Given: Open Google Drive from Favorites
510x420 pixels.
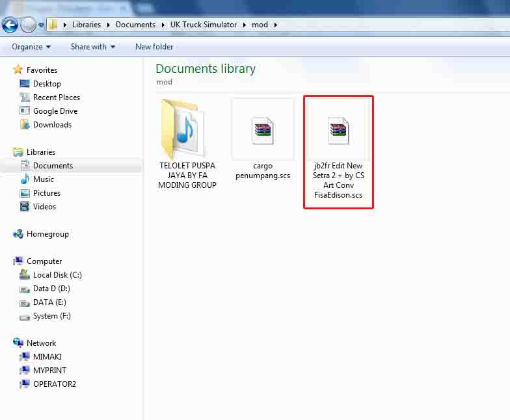Looking at the screenshot, I should click(x=55, y=111).
